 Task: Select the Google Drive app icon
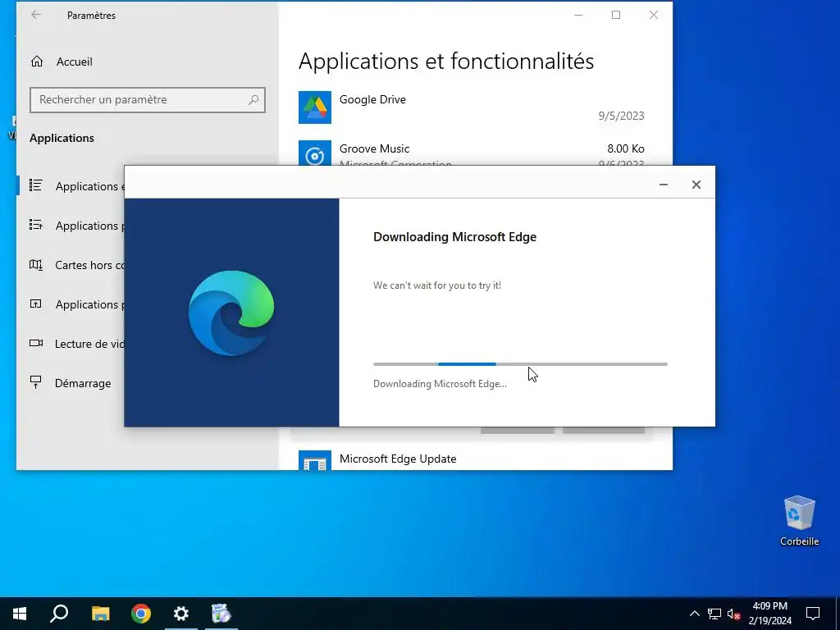314,107
